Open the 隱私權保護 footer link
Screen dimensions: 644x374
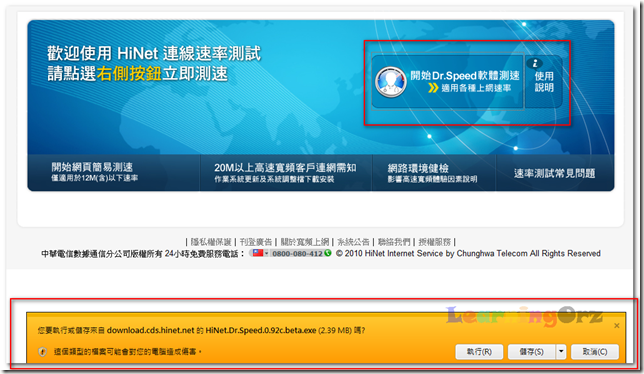click(x=211, y=242)
